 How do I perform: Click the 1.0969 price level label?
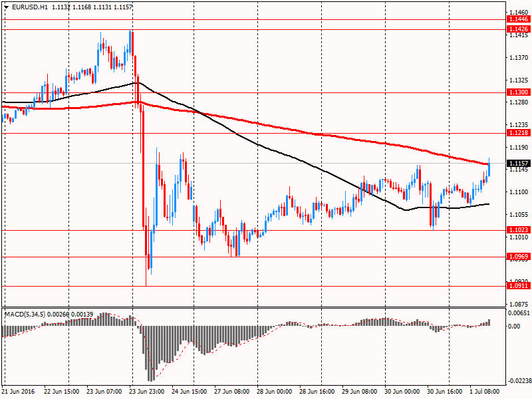pyautogui.click(x=519, y=257)
